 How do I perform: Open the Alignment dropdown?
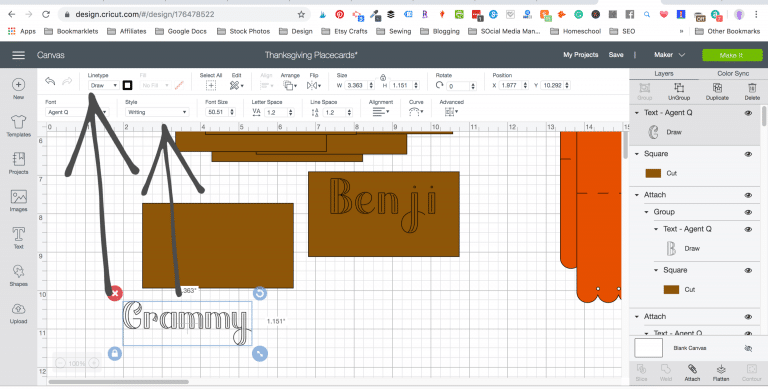(x=380, y=112)
